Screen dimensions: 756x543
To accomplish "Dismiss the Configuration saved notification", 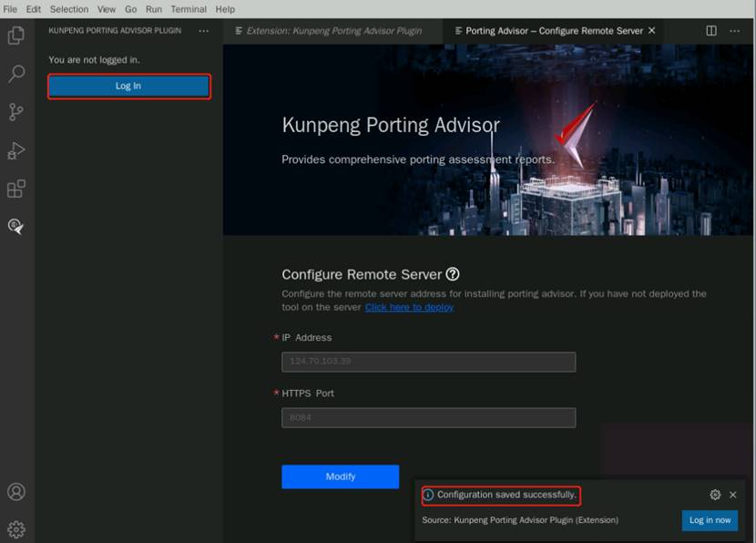I will click(732, 495).
